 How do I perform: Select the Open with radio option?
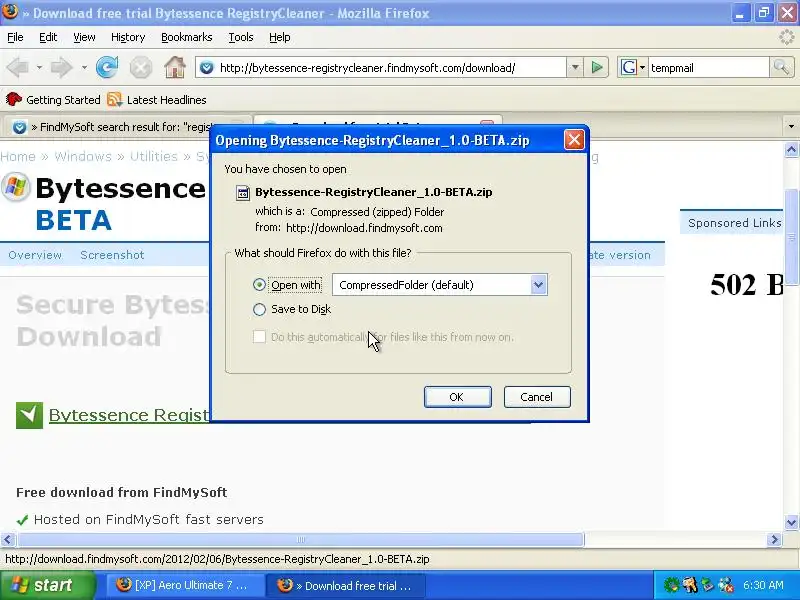pyautogui.click(x=259, y=285)
